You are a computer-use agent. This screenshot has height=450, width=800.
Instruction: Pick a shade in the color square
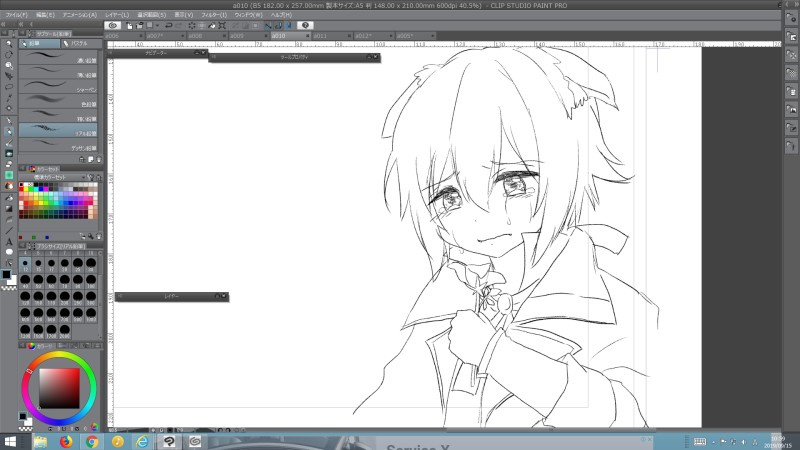[59, 388]
